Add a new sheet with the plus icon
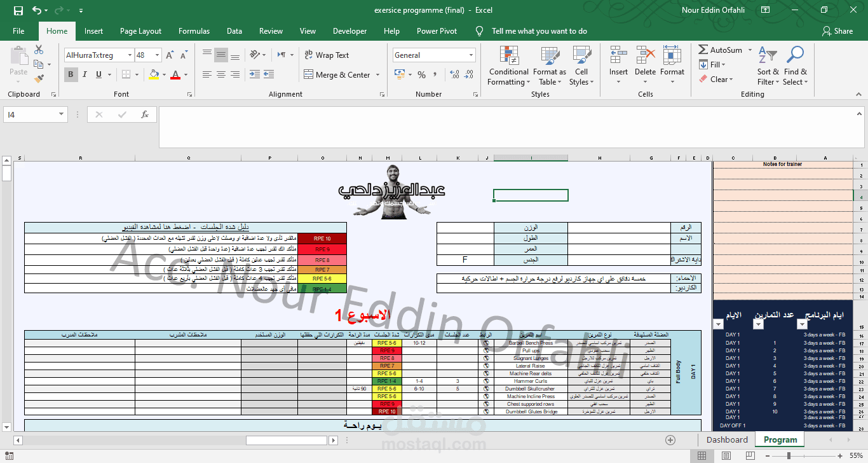 [x=670, y=439]
